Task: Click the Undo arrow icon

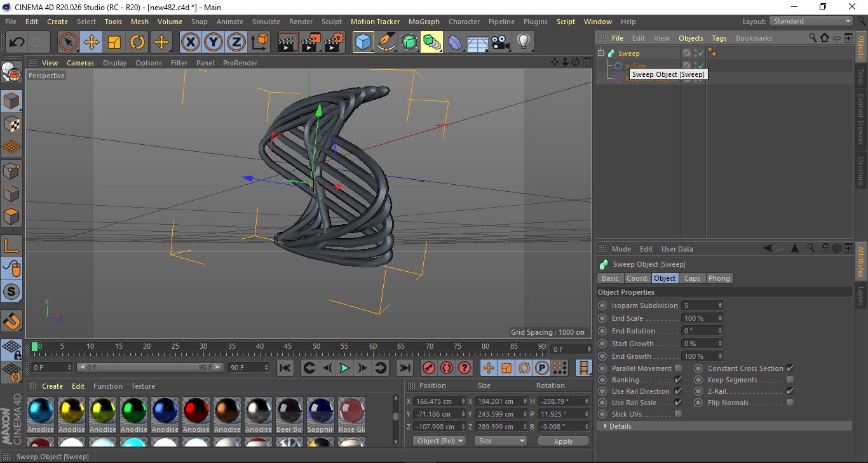Action: 17,43
